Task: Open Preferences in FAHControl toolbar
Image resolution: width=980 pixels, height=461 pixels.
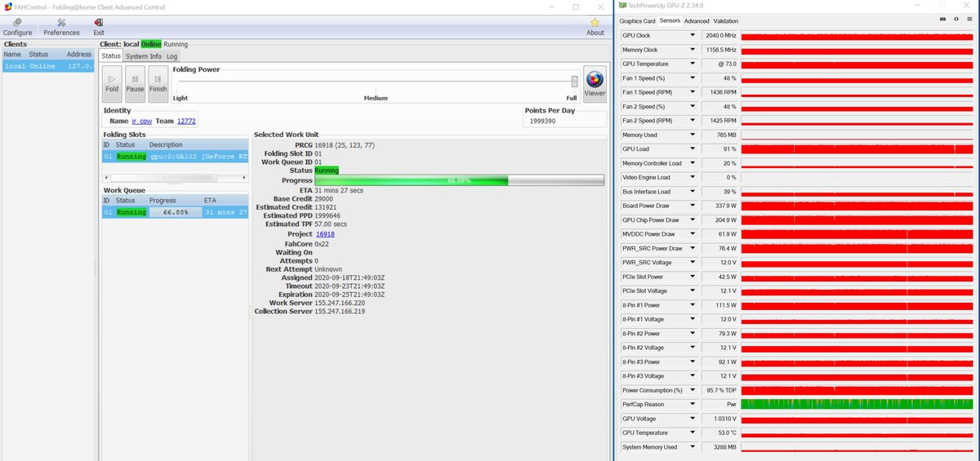Action: pyautogui.click(x=61, y=28)
